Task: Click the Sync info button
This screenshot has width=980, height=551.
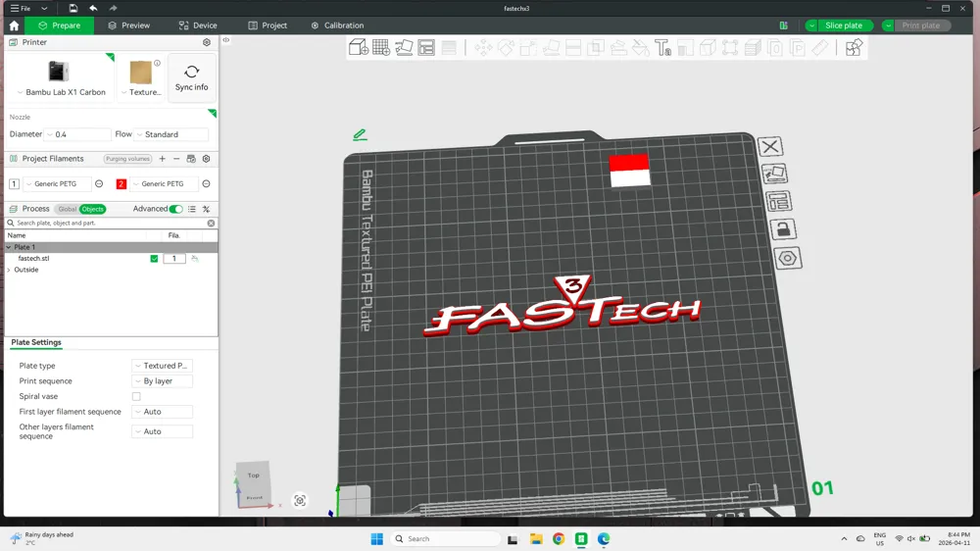Action: click(191, 77)
